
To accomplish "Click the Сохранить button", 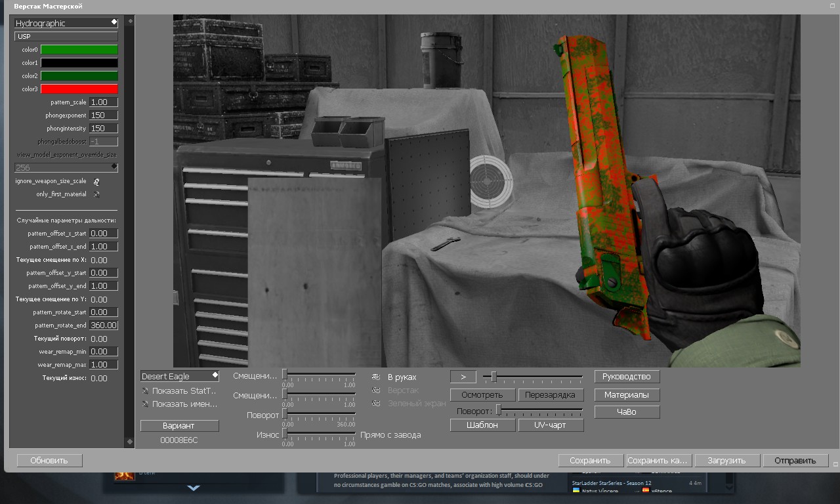I will click(591, 461).
